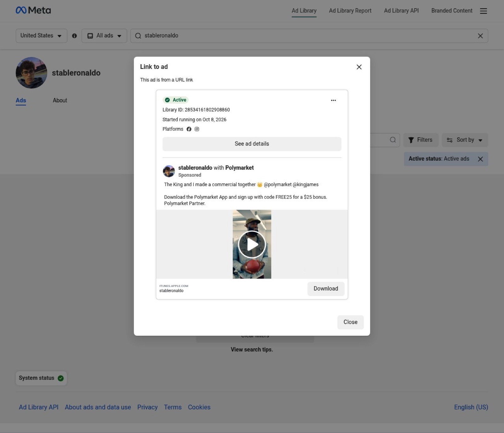Click the Meta logo
The image size is (504, 433).
tap(33, 10)
